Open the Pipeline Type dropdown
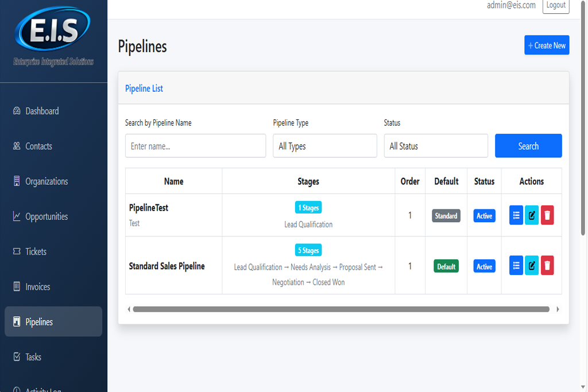 [x=324, y=146]
